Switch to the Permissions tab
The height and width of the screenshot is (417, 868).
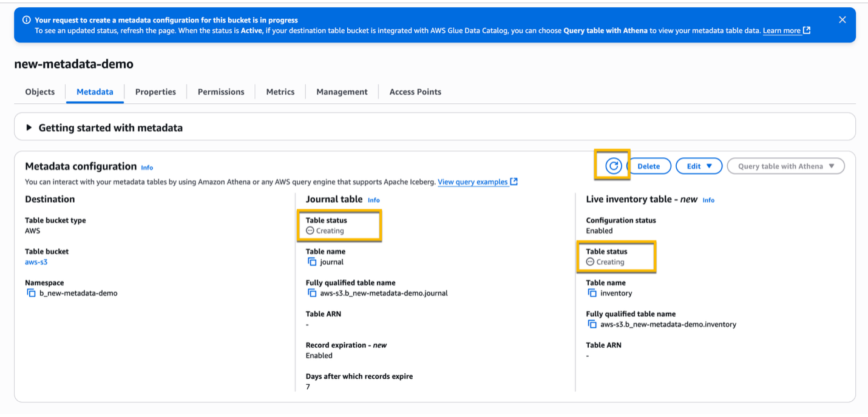220,92
